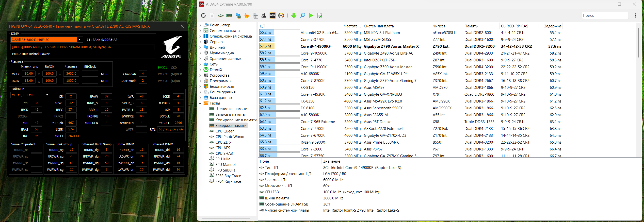Image resolution: width=644 pixels, height=222 pixels.
Task: Sort by the Память column header
Action: 481,26
